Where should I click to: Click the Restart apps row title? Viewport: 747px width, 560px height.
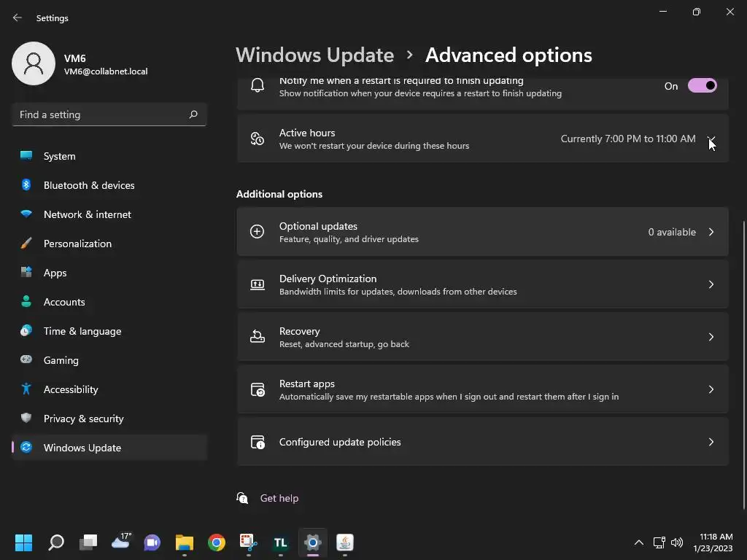(x=307, y=384)
